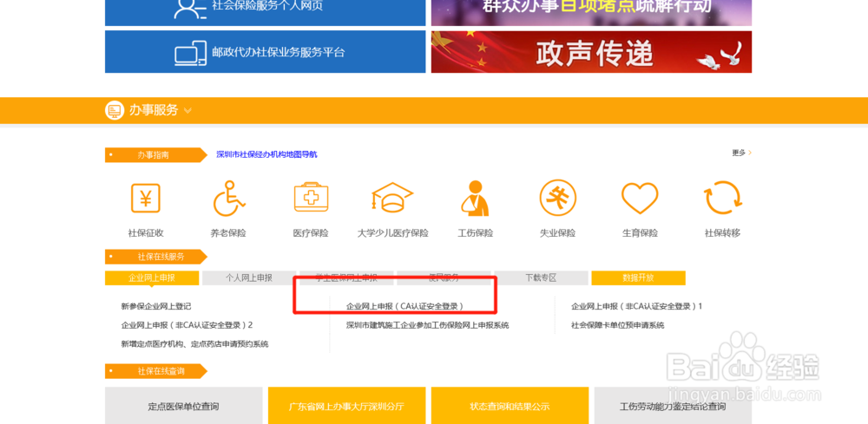868x424 pixels.
Task: Open the 失业保险 circle icon
Action: [x=557, y=198]
